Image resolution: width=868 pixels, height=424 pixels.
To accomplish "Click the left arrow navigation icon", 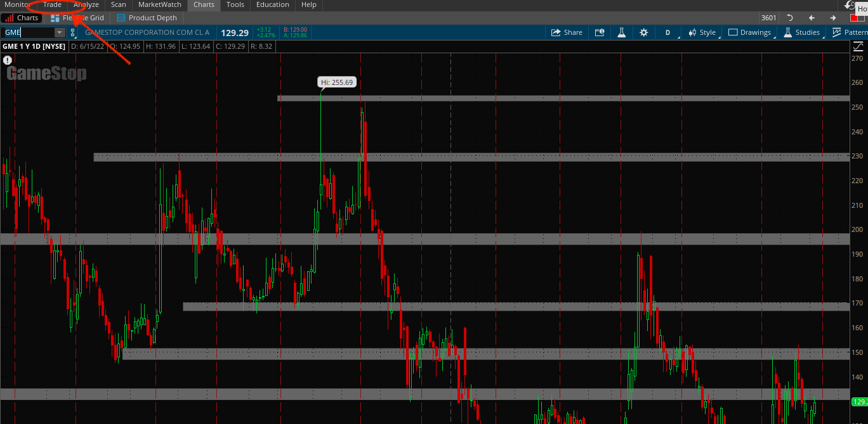I will pyautogui.click(x=812, y=18).
